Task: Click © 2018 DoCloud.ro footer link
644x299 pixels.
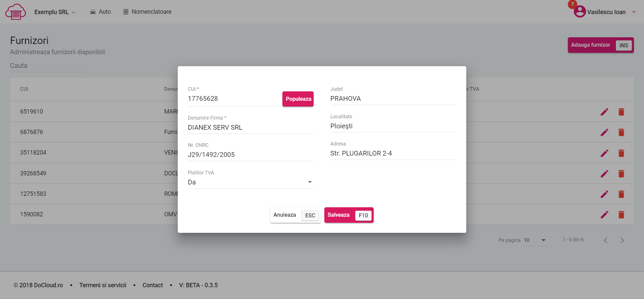Action: (38, 285)
